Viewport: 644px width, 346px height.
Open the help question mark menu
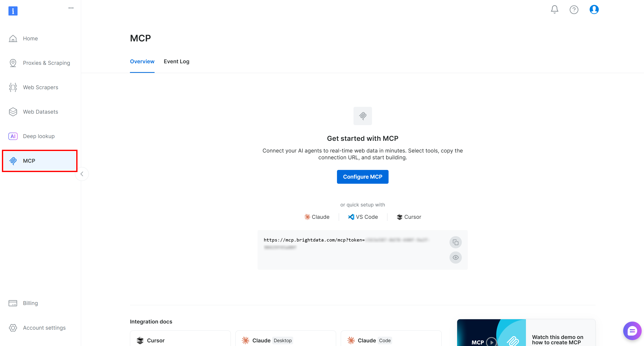tap(574, 10)
